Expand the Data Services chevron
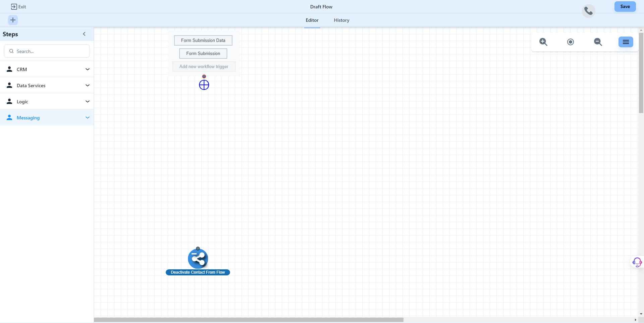The height and width of the screenshot is (323, 644). coord(88,85)
